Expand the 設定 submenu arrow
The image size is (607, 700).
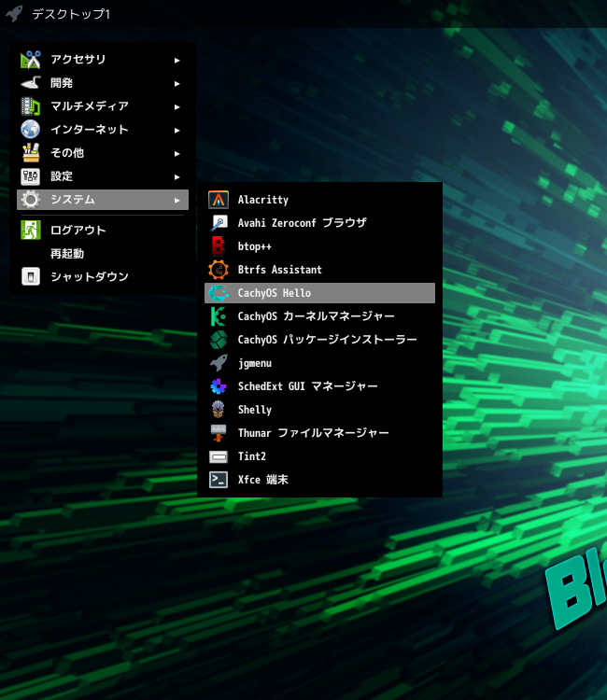click(176, 176)
